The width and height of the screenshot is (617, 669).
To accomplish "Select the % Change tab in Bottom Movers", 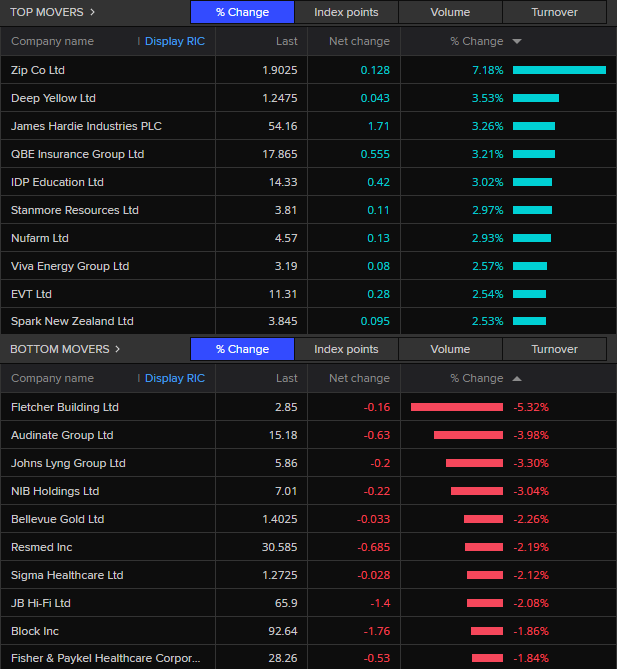I will tap(242, 349).
